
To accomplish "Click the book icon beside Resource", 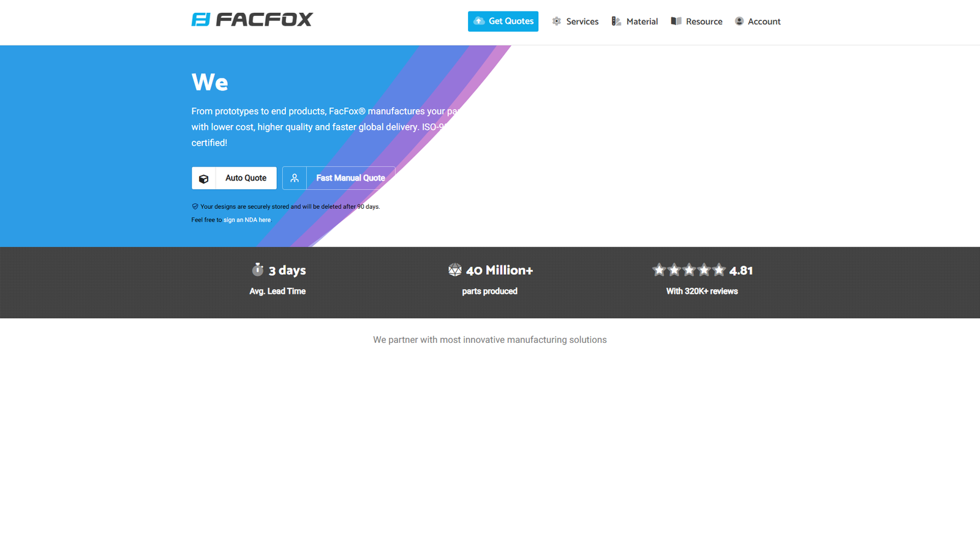I will tap(676, 21).
